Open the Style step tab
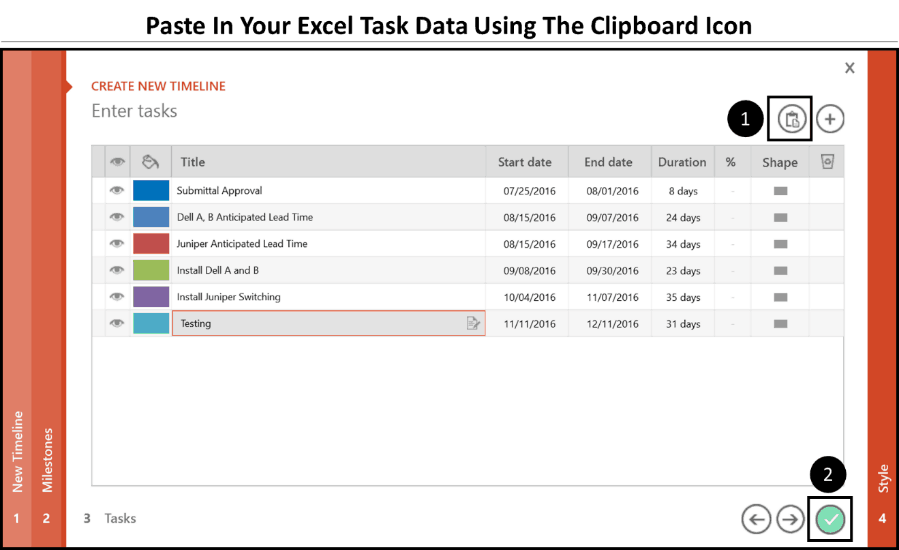Screen dimensions: 899x550 coord(882,298)
